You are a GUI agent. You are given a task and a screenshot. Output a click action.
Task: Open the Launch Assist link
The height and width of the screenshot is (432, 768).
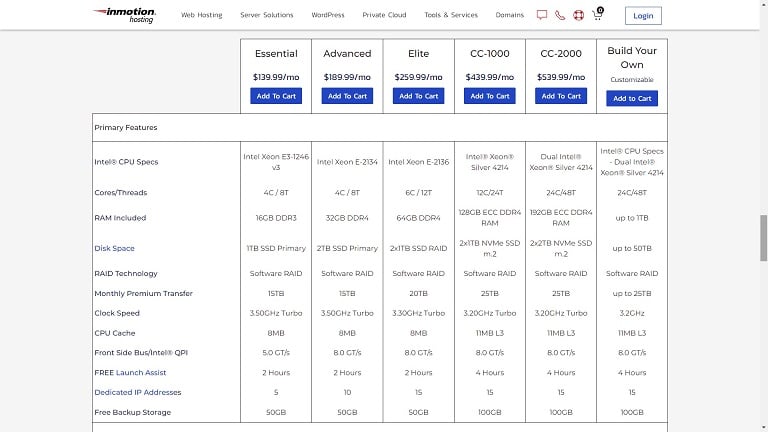pos(141,373)
